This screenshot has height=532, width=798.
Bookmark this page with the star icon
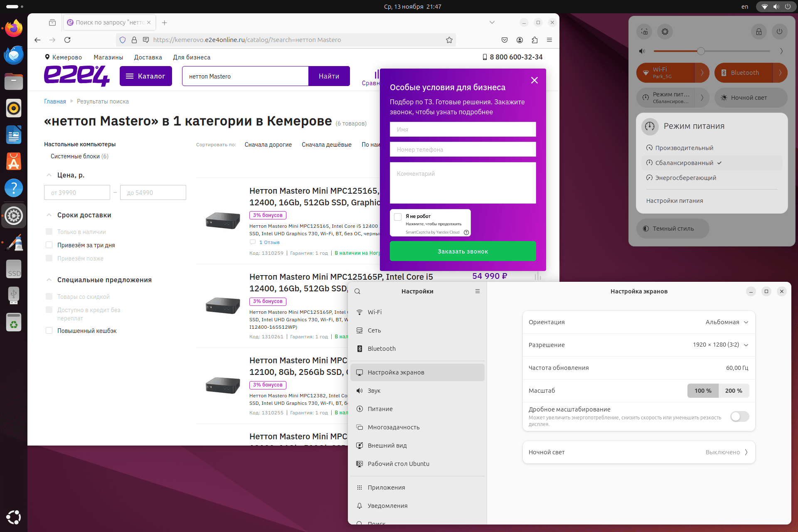coord(449,40)
